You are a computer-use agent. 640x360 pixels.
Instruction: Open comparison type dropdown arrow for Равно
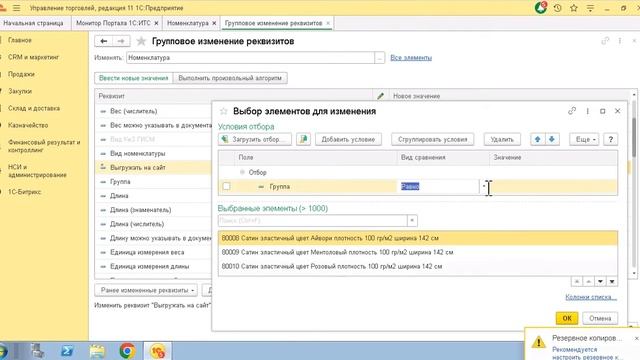[484, 187]
